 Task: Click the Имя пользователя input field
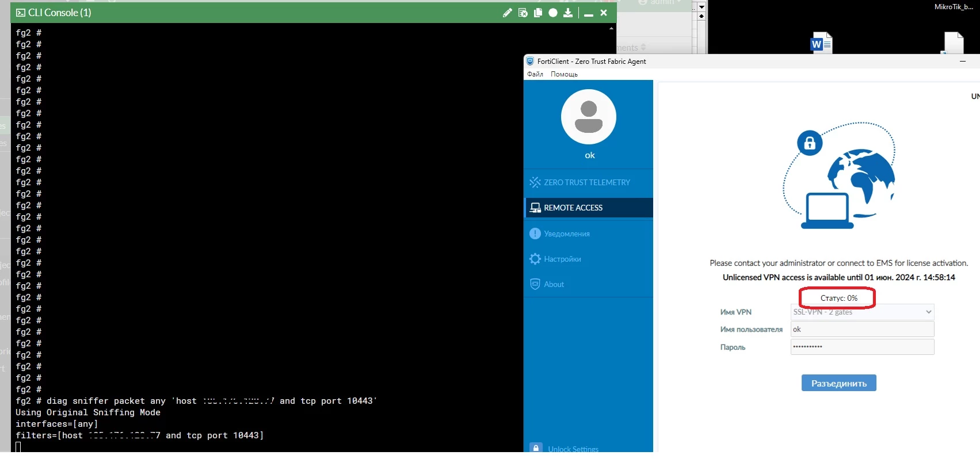tap(862, 329)
